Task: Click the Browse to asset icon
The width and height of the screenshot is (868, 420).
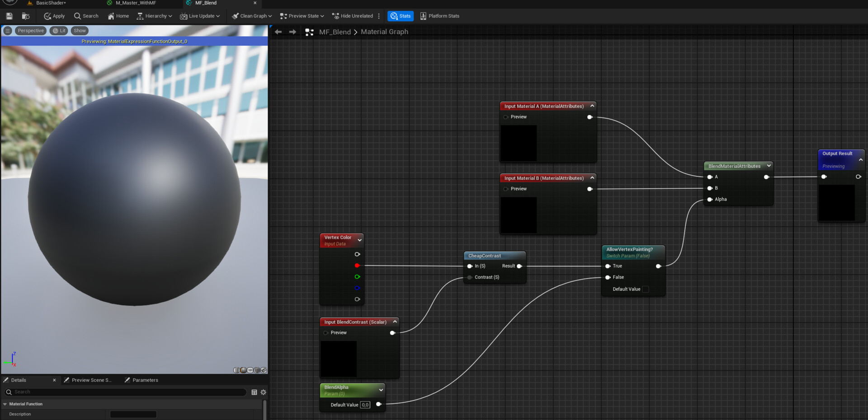Action: 26,16
